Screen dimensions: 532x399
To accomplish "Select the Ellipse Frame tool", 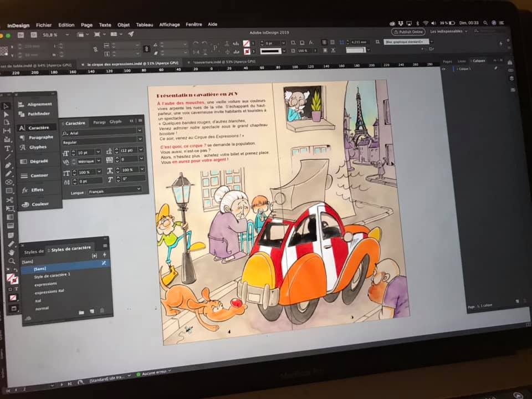I will [x=8, y=182].
